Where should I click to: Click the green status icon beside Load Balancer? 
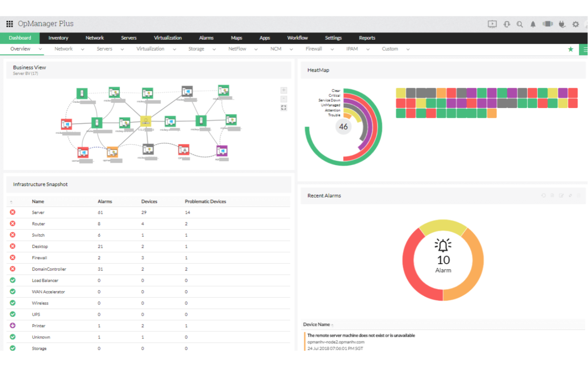pos(13,280)
